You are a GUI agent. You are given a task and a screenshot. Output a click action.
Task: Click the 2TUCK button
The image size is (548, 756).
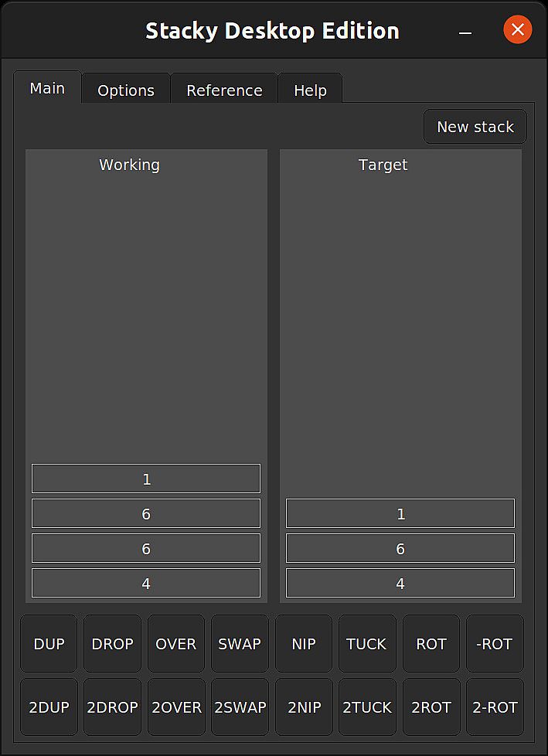coord(367,707)
